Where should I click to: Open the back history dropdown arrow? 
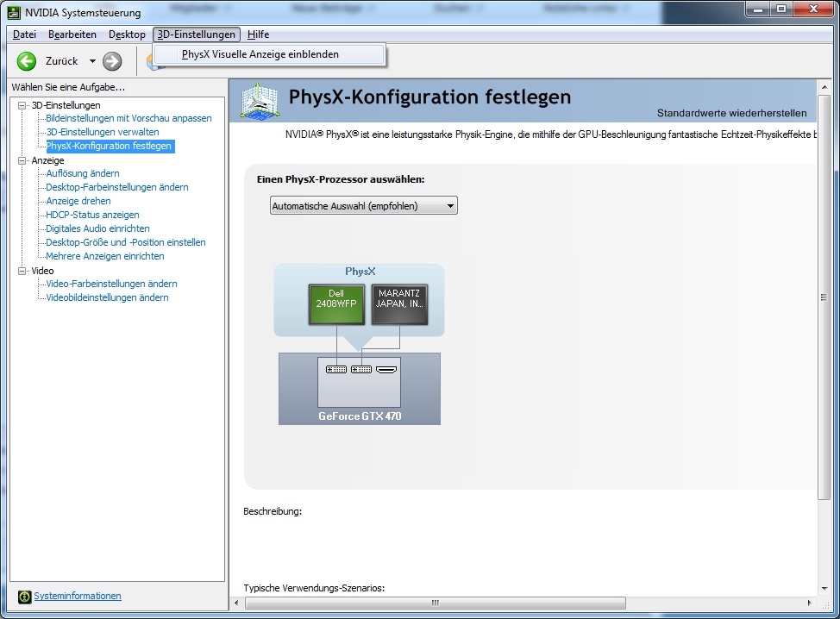click(x=92, y=61)
